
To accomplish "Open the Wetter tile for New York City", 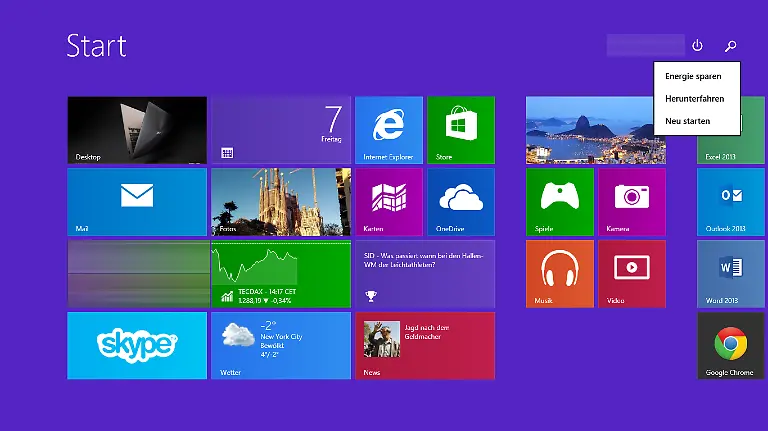I will (x=281, y=346).
